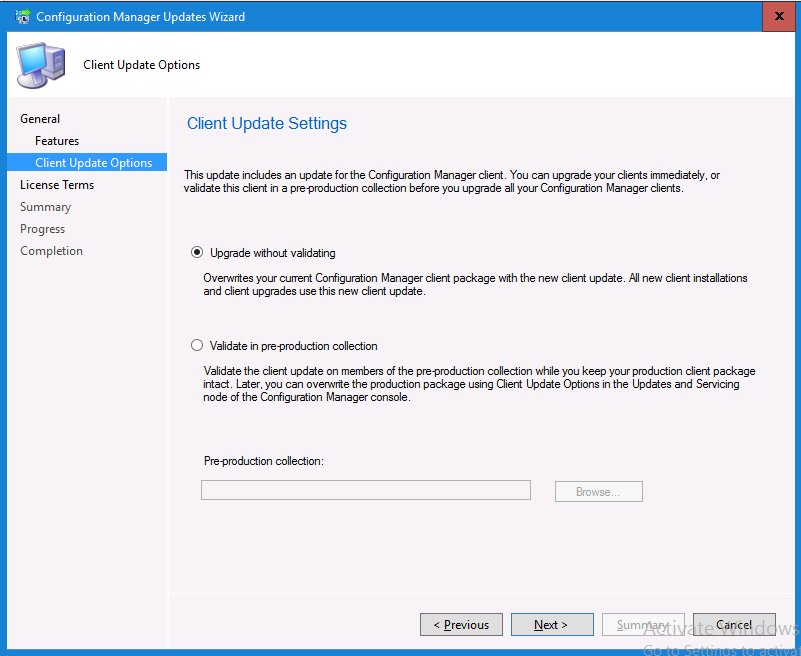Click the 'Validate the client update on members' description

pyautogui.click(x=479, y=384)
